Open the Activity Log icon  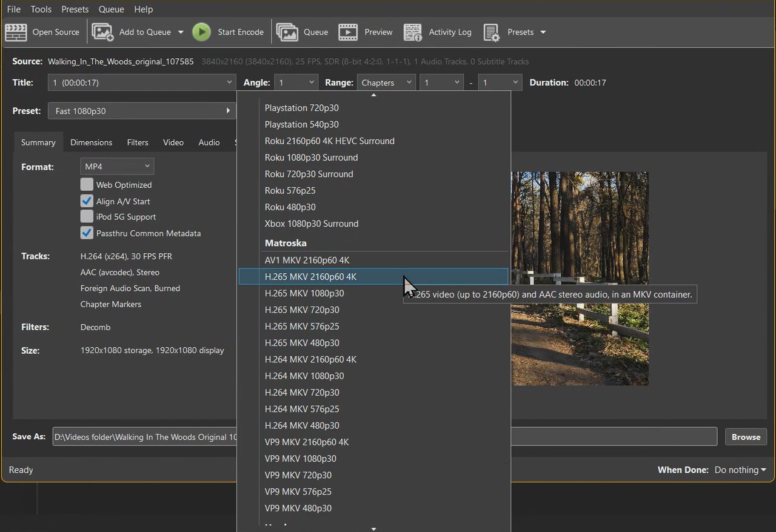click(413, 32)
